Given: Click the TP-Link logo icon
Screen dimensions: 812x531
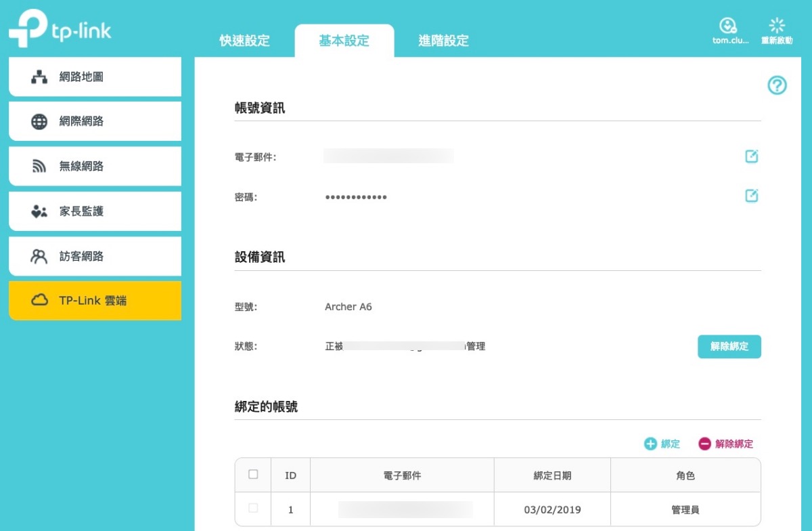Looking at the screenshot, I should (27, 28).
